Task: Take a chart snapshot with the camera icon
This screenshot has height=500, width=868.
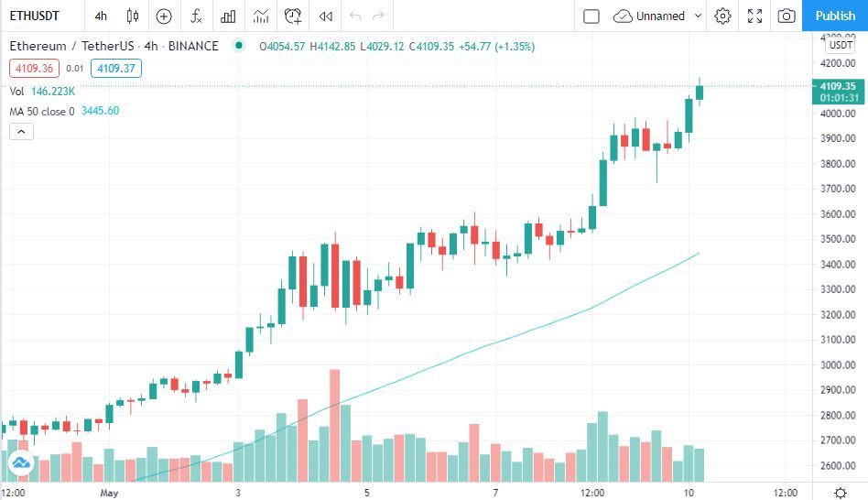Action: tap(787, 16)
